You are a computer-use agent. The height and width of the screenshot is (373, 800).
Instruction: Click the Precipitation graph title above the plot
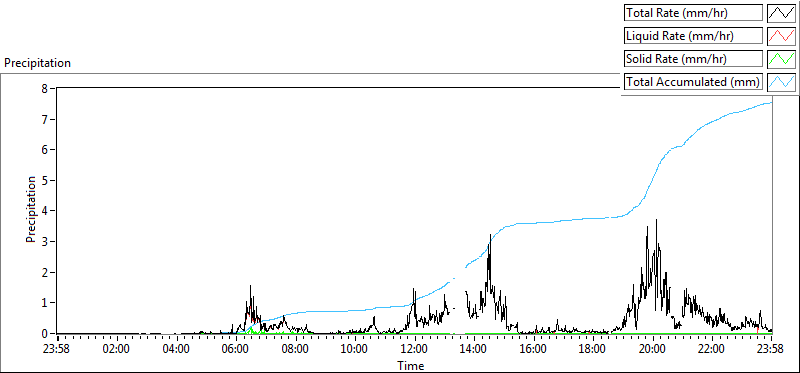pos(37,63)
